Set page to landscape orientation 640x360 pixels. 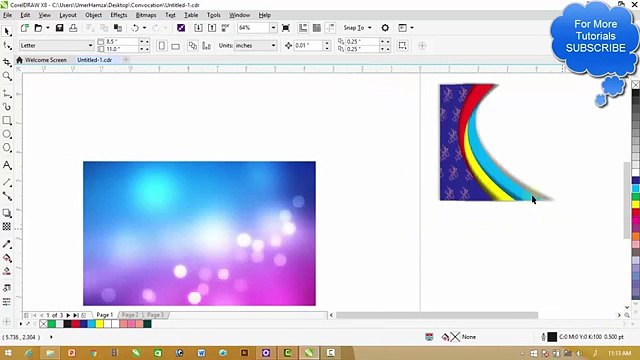coord(176,46)
